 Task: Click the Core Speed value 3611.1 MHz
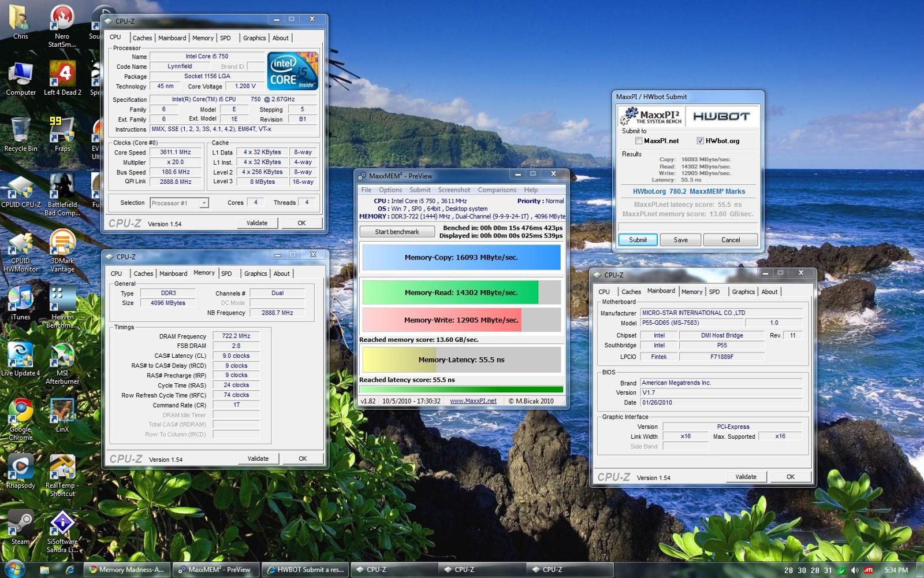(x=176, y=153)
